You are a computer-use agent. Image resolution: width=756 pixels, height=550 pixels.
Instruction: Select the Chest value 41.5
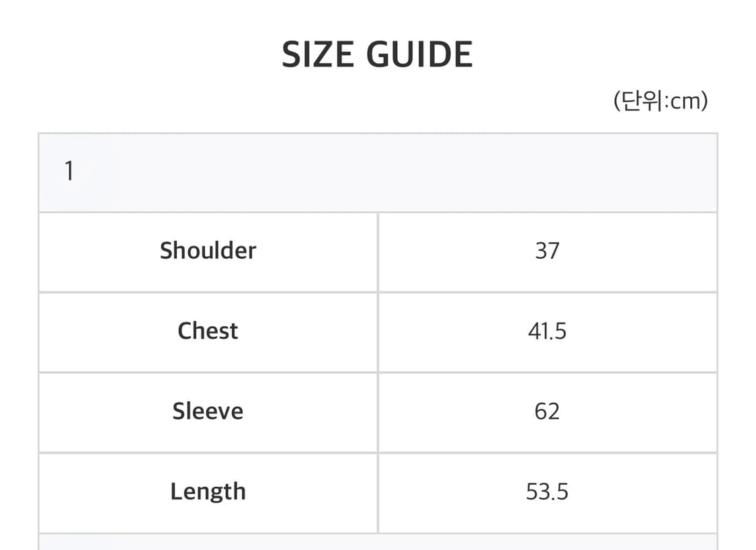[547, 331]
